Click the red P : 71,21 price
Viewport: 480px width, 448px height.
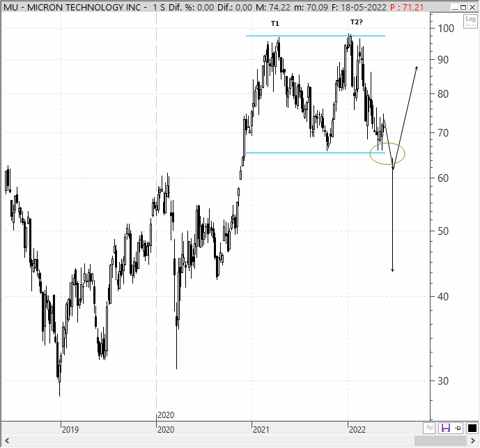(407, 7)
